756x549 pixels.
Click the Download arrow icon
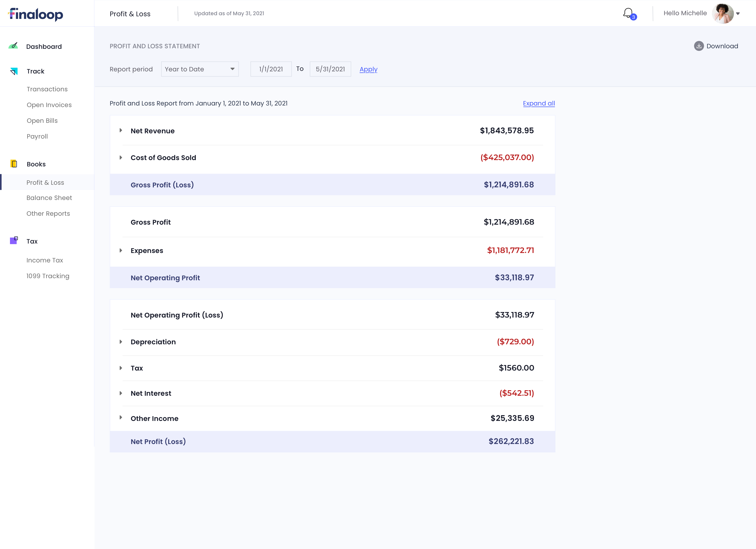[699, 46]
